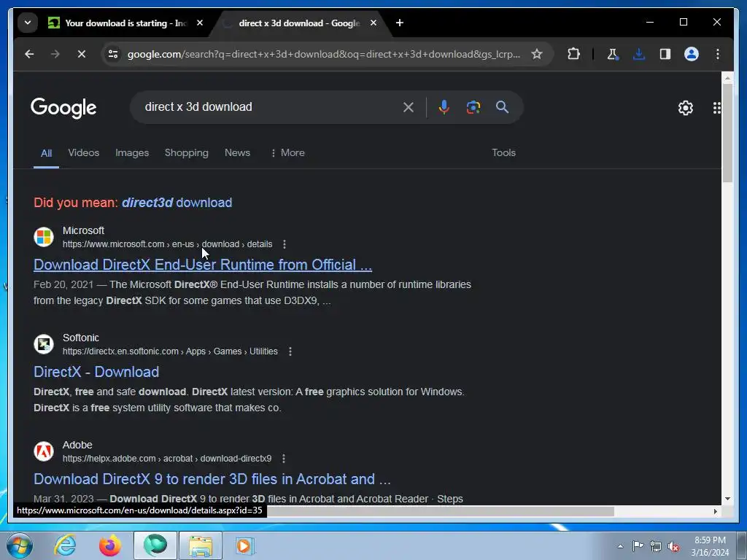
Task: Switch to Videos results tab
Action: tap(84, 153)
